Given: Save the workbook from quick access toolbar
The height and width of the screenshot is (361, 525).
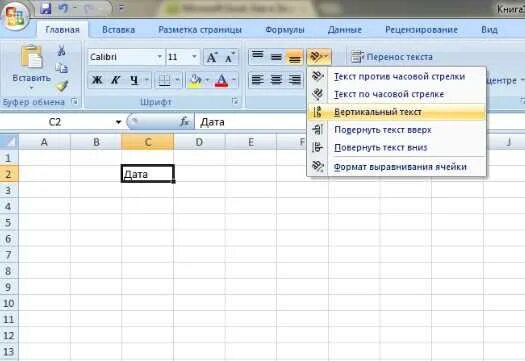Looking at the screenshot, I should 46,8.
